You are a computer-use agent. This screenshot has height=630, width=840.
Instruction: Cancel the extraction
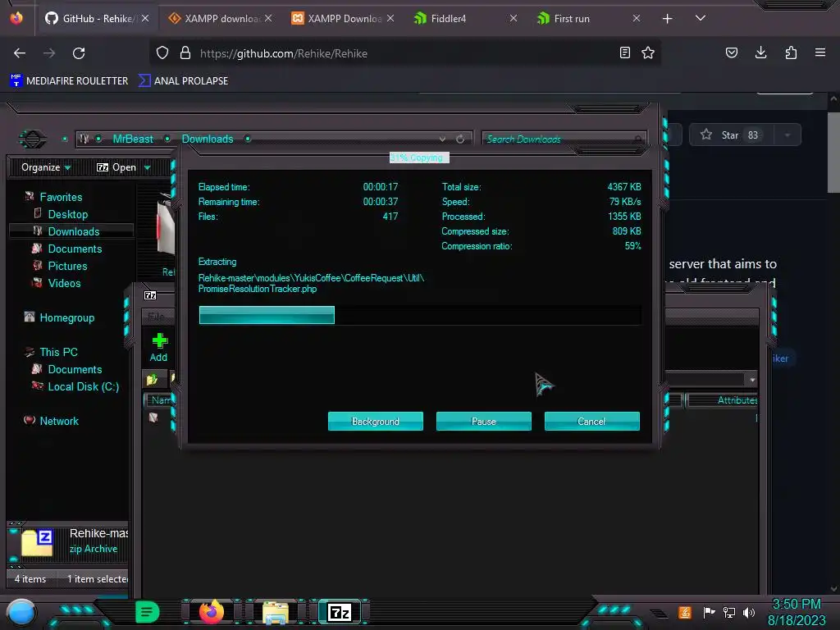click(x=591, y=421)
